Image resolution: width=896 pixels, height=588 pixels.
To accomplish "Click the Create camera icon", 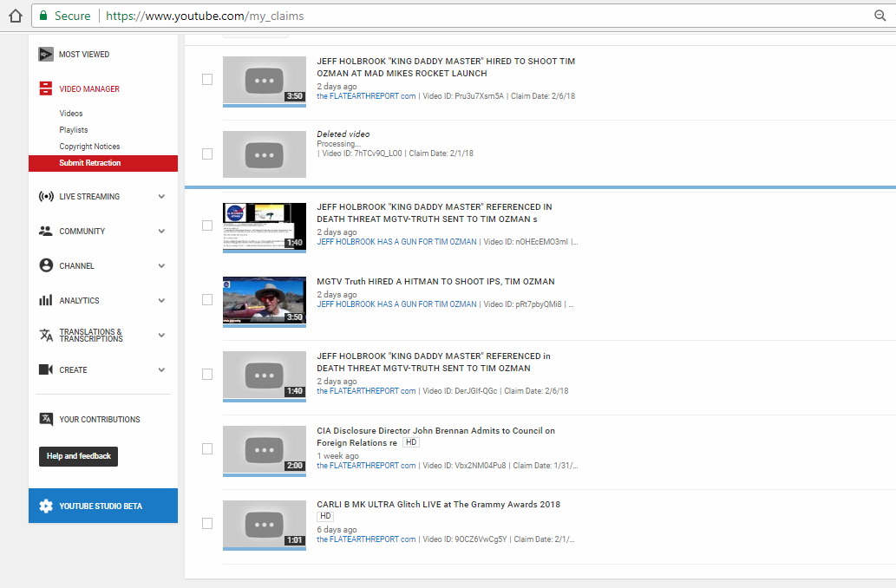I will click(46, 369).
